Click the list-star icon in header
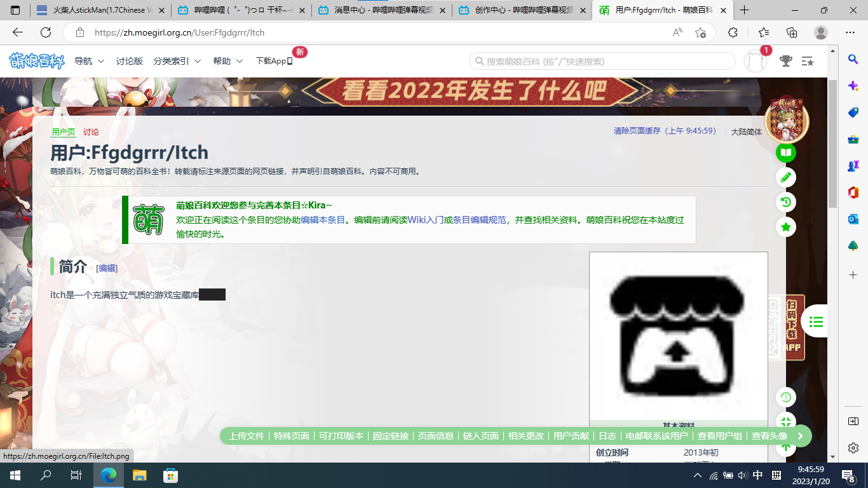Screen dimensions: 868x488 [808, 61]
